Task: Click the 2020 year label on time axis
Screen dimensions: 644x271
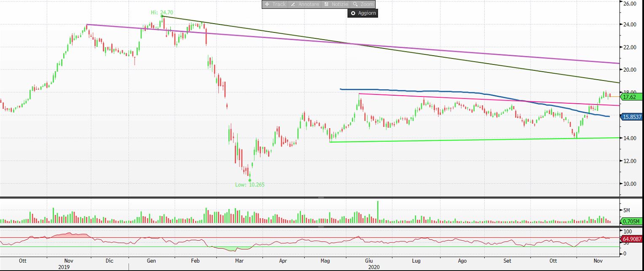Action: 373,267
